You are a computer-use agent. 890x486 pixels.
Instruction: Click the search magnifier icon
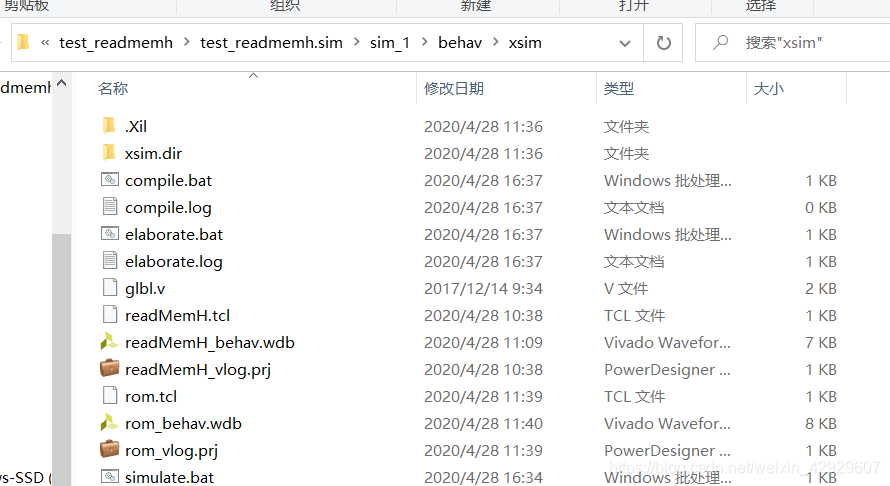[x=720, y=42]
